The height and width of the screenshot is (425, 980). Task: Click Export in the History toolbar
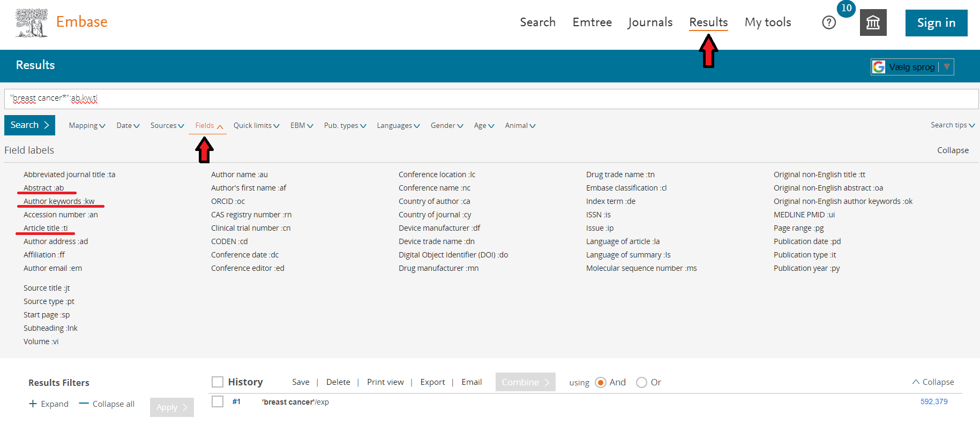point(432,382)
